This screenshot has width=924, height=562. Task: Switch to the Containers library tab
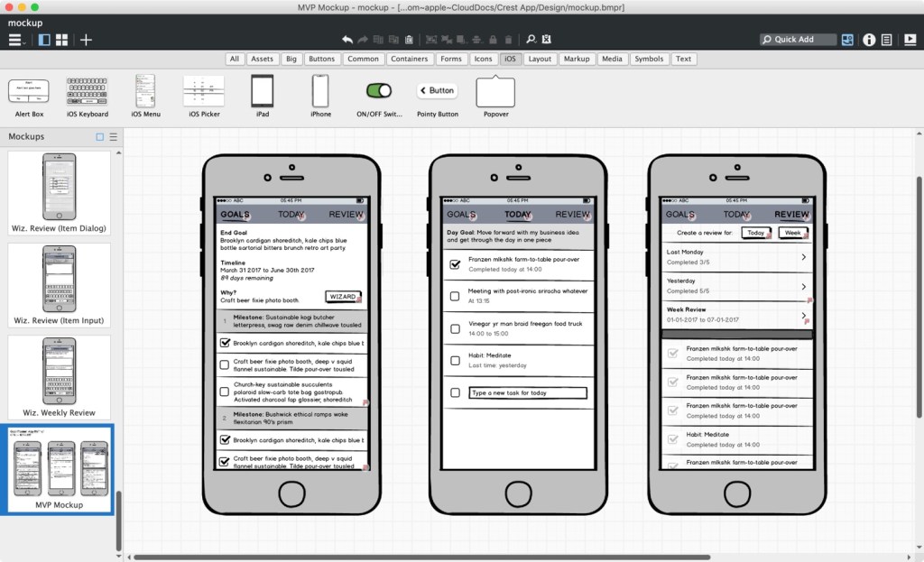410,59
